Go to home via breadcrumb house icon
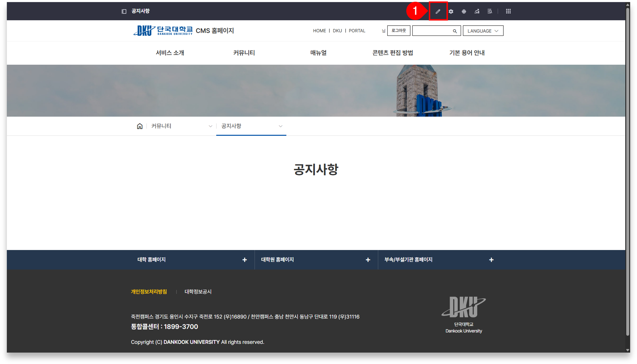637x364 pixels. coord(140,126)
